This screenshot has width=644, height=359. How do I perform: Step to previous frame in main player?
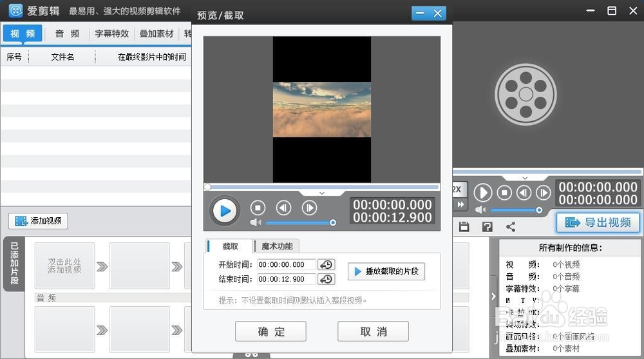[x=524, y=193]
